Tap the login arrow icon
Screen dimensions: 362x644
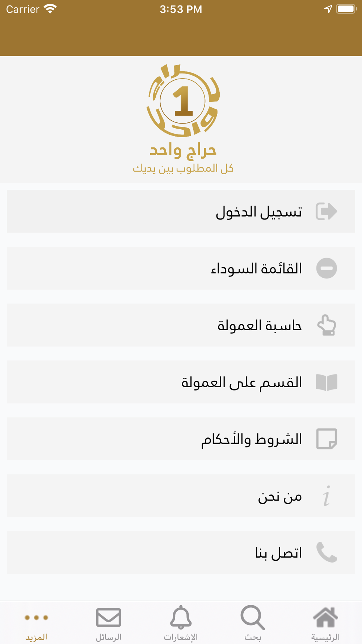pyautogui.click(x=327, y=211)
